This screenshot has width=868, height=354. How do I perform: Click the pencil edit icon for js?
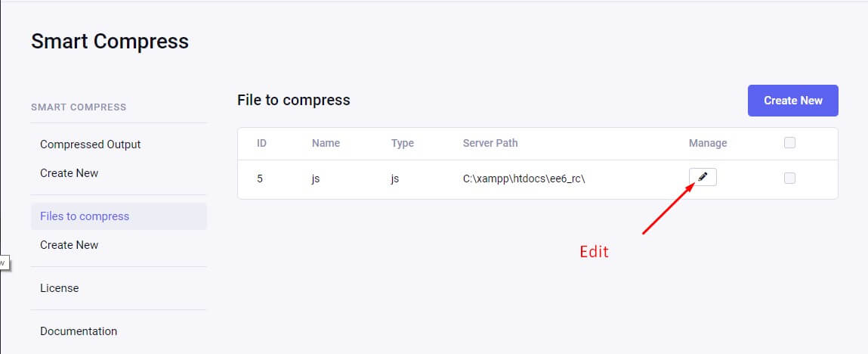click(703, 177)
